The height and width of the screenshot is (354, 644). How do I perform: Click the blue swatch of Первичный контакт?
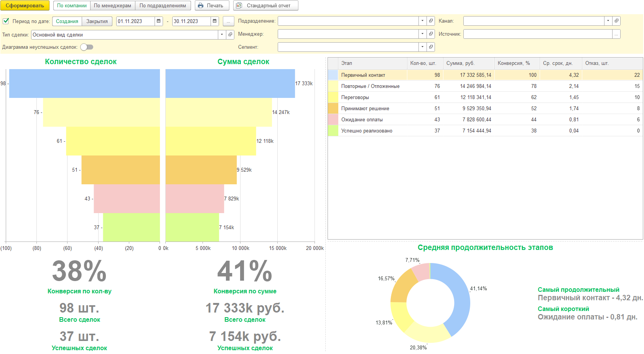[333, 75]
